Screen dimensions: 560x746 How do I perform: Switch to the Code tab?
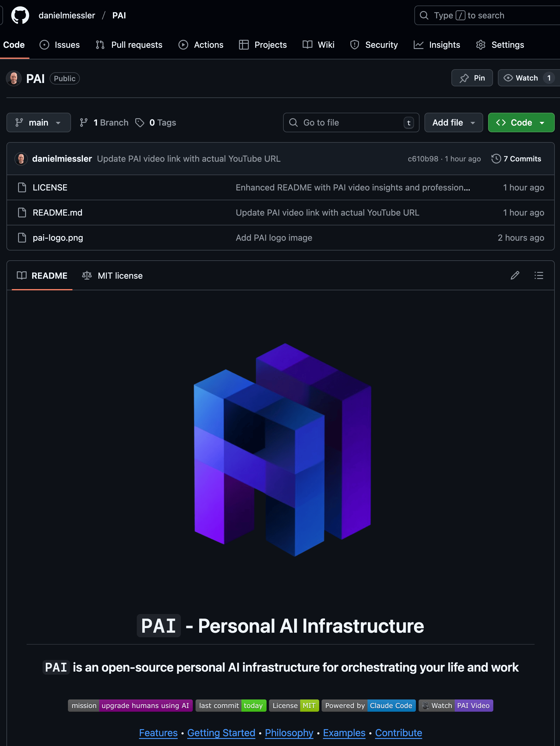[x=14, y=45]
